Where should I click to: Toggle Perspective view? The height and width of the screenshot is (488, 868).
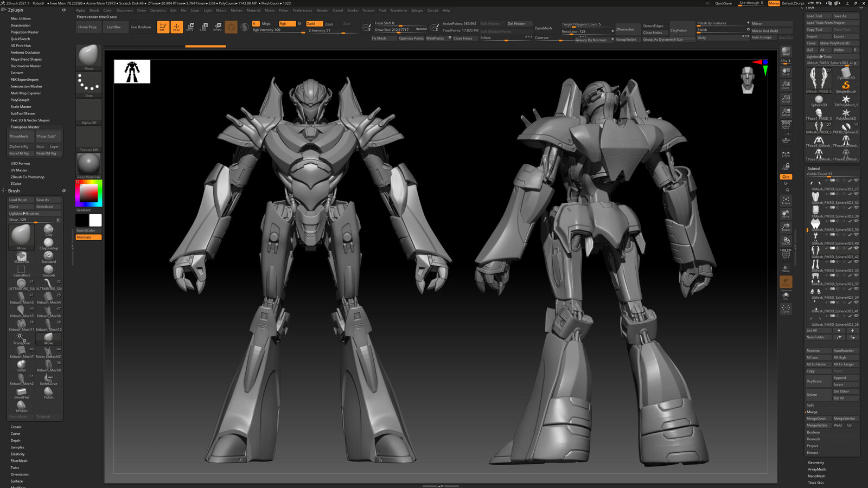coord(786,125)
